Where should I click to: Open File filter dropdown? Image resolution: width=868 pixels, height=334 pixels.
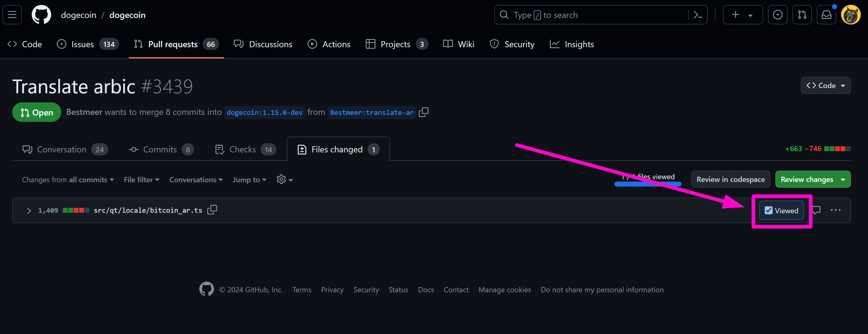click(141, 179)
